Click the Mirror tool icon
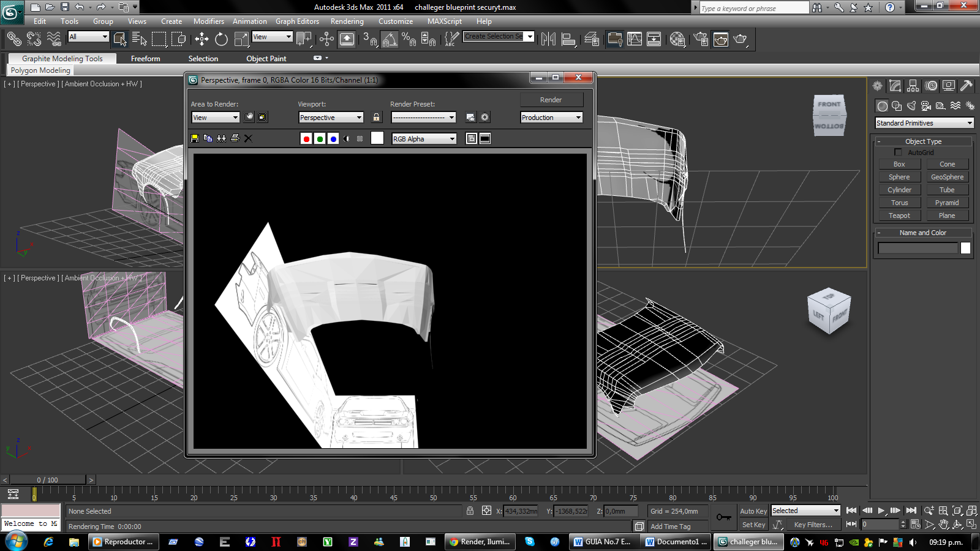This screenshot has height=551, width=980. (x=548, y=39)
